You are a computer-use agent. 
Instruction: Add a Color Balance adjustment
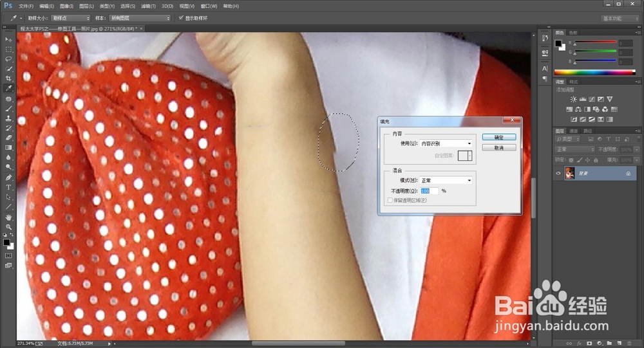coord(578,109)
